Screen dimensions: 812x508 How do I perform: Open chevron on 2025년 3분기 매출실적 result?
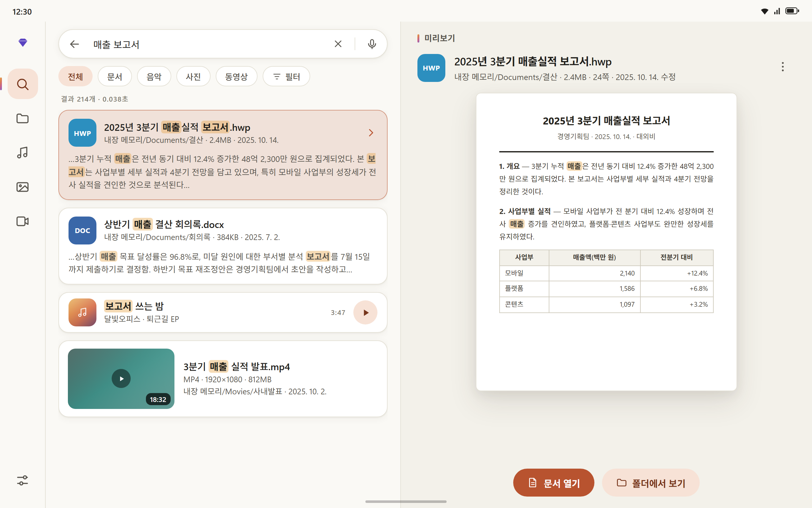[371, 133]
